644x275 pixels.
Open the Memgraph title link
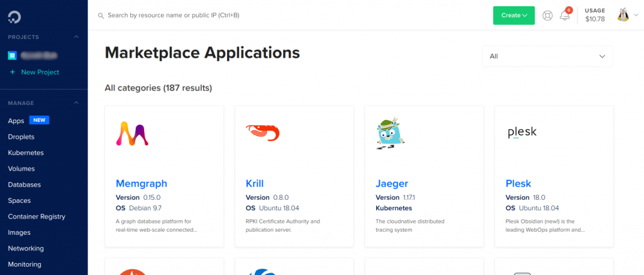click(x=142, y=183)
